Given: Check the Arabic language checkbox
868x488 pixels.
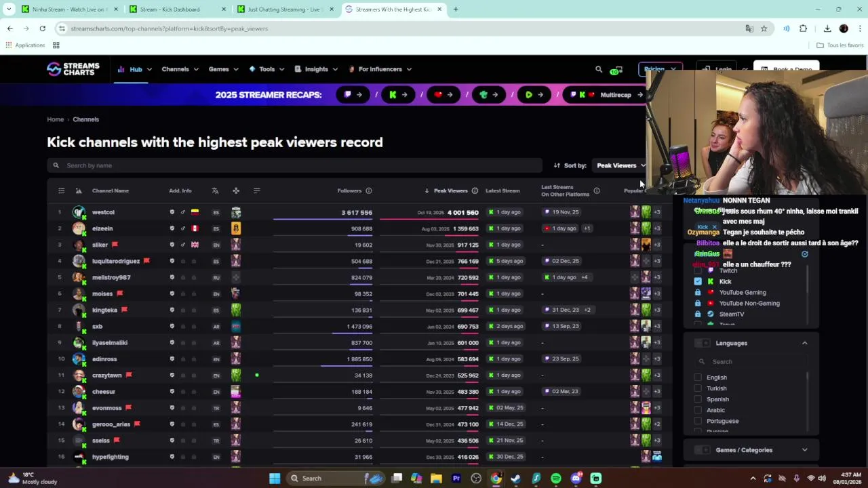Looking at the screenshot, I should [698, 410].
